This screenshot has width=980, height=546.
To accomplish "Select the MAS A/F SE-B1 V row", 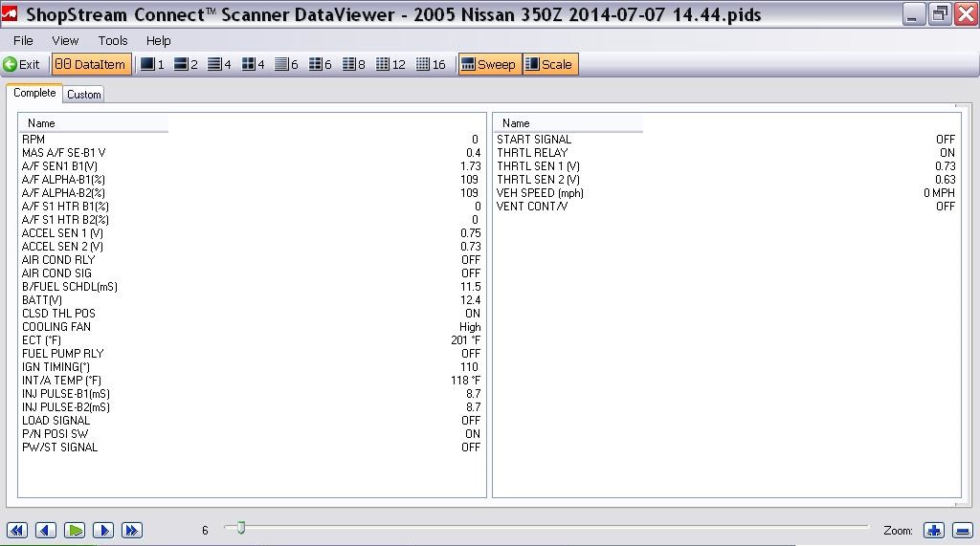I will point(252,152).
